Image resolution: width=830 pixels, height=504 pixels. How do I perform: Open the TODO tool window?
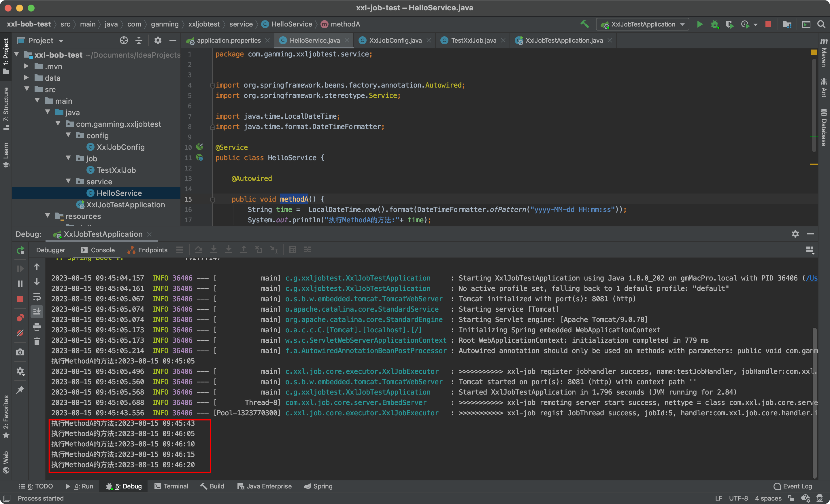pyautogui.click(x=36, y=486)
